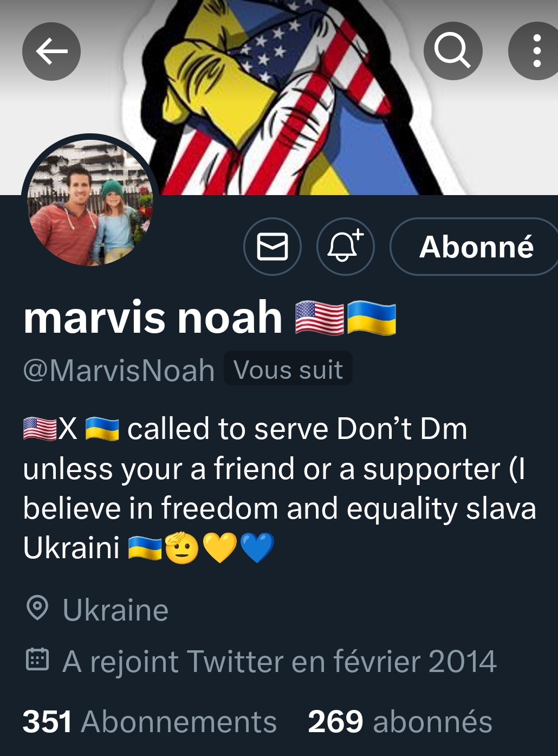Open the 351 Abonnements list
This screenshot has width=558, height=756.
(150, 722)
